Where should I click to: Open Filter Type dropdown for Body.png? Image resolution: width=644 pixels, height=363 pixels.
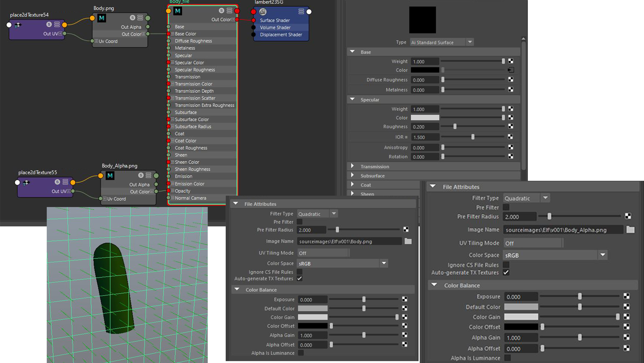(318, 214)
